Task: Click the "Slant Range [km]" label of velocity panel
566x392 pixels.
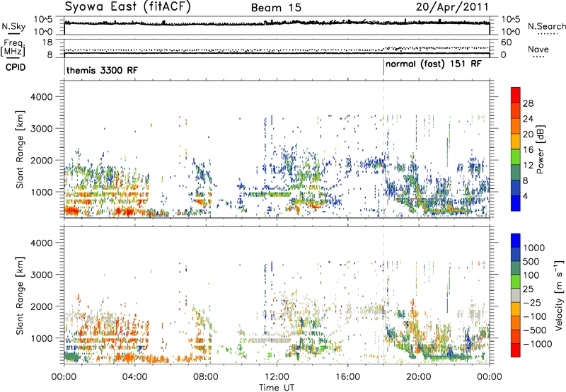Action: (x=19, y=296)
